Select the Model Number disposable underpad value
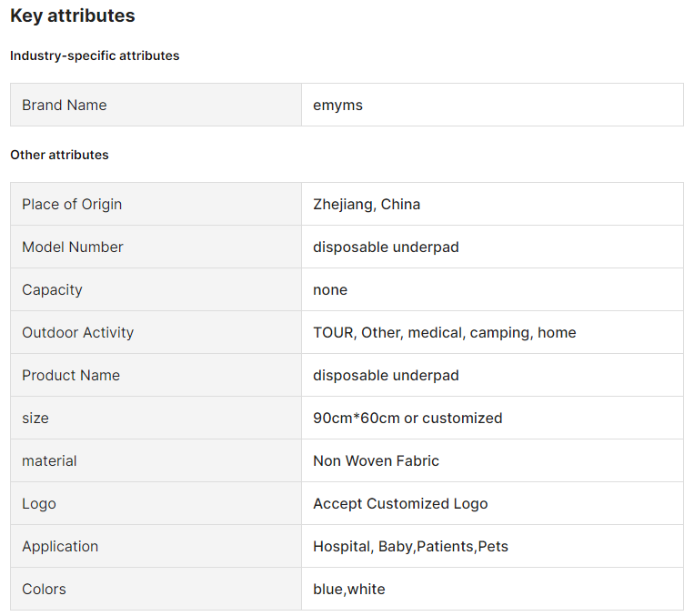 coord(386,247)
